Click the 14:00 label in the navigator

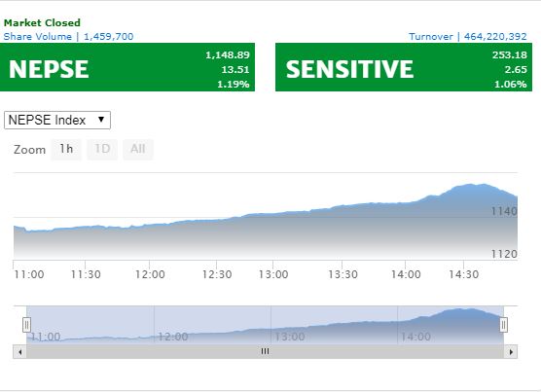point(415,337)
